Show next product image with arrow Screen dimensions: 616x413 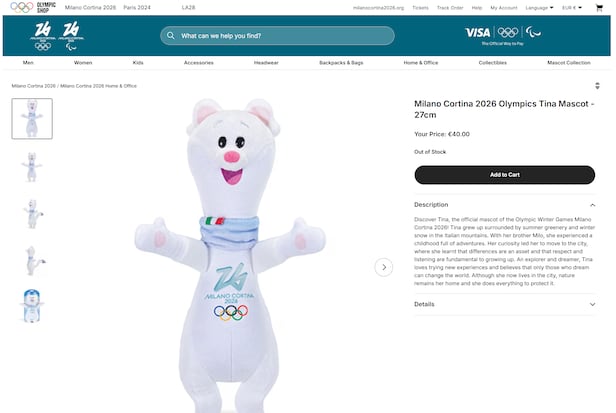pyautogui.click(x=384, y=267)
